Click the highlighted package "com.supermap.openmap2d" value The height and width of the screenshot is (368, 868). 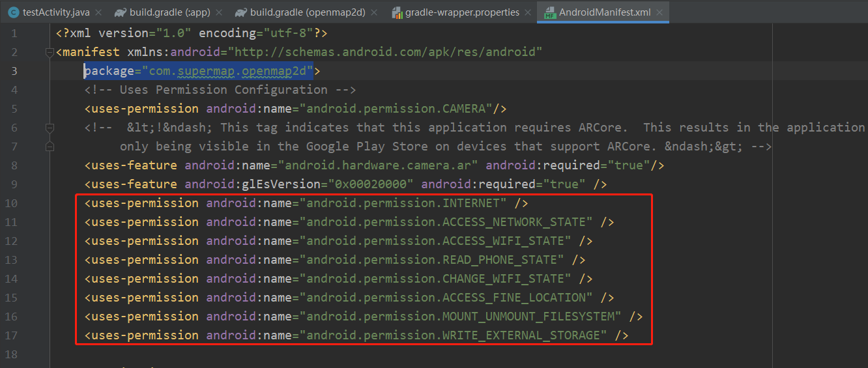coord(227,70)
